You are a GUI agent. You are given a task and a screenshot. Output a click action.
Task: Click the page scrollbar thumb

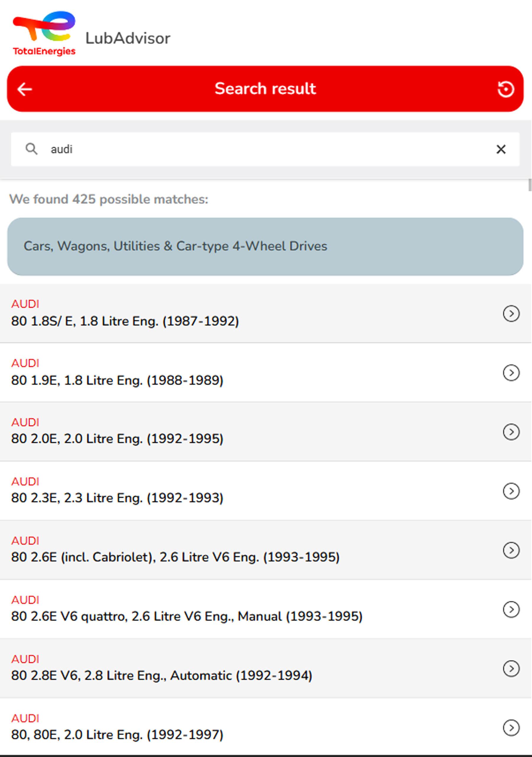530,185
